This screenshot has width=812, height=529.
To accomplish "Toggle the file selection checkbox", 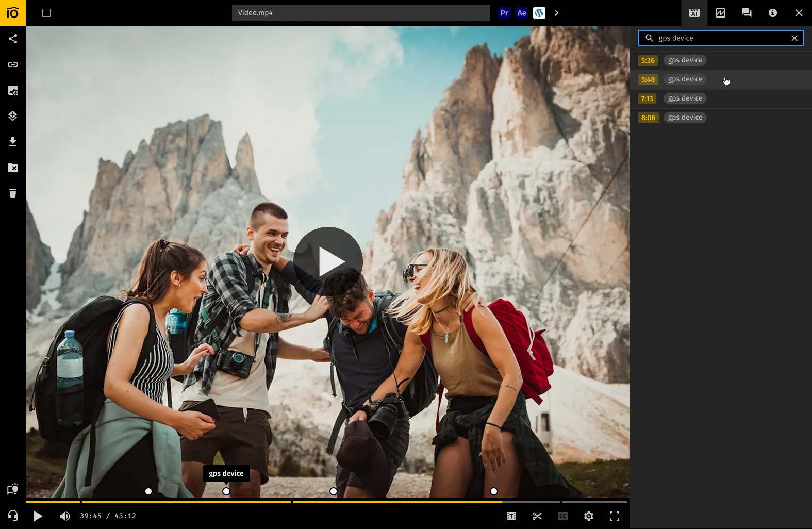I will pos(46,13).
